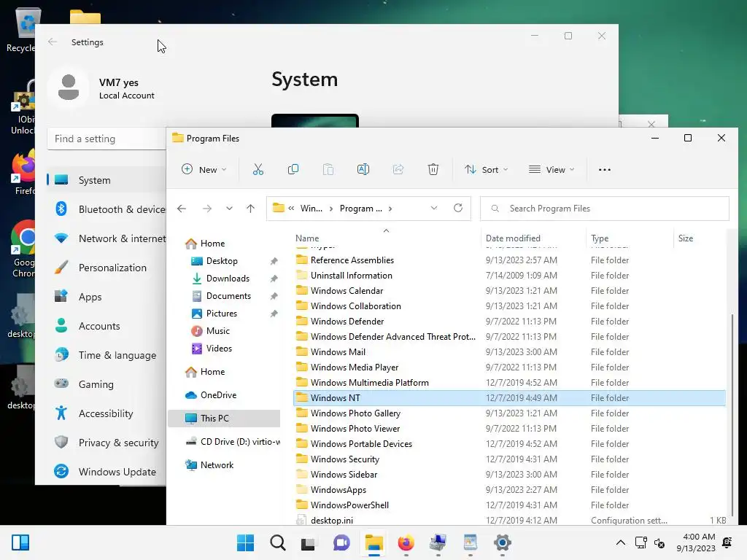Click the Share icon in Explorer toolbar
Screen dimensions: 747x560
[x=398, y=169]
